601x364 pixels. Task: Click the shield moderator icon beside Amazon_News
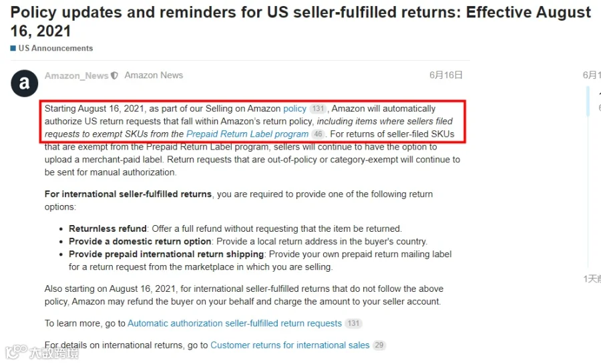(x=114, y=76)
